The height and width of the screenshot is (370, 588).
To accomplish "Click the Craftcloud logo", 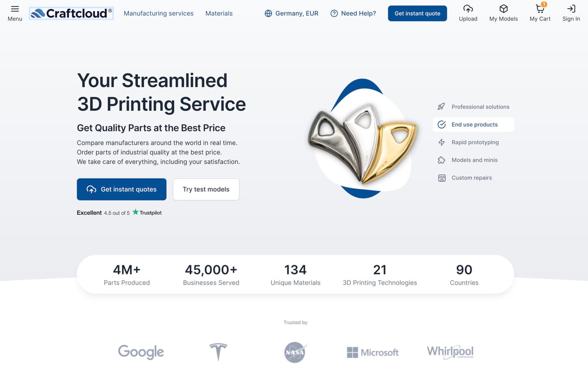I will [72, 13].
